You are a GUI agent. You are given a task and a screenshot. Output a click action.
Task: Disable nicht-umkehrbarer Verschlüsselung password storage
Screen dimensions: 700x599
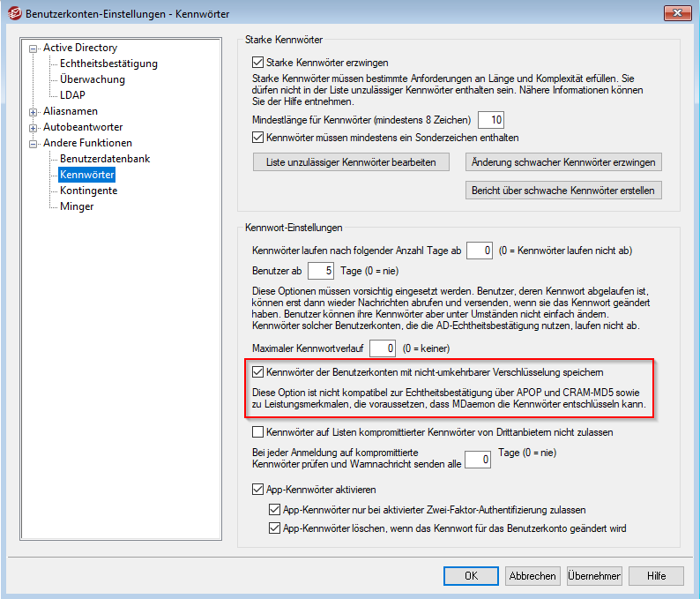(x=258, y=372)
